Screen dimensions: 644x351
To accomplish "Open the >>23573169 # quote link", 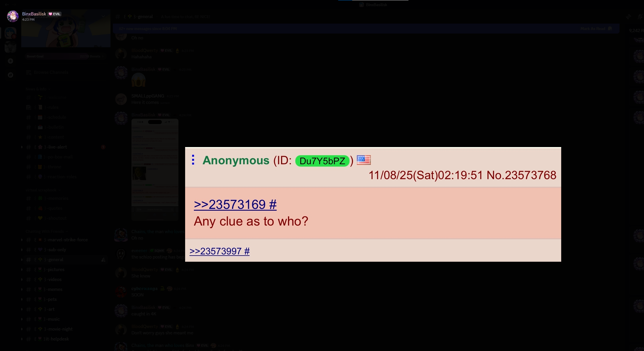I will coord(235,204).
